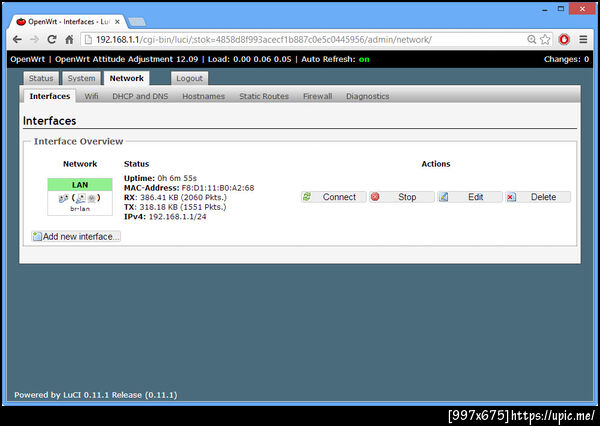Click the green reconnect icon on Connect
600x426 pixels.
pyautogui.click(x=307, y=197)
